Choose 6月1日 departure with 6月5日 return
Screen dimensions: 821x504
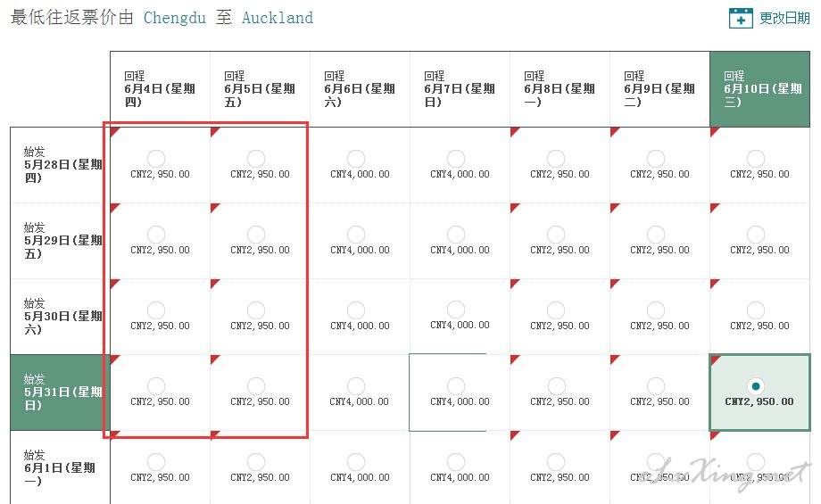(256, 462)
